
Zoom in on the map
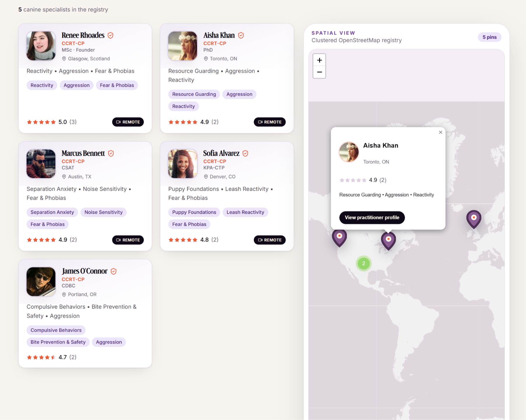(319, 60)
